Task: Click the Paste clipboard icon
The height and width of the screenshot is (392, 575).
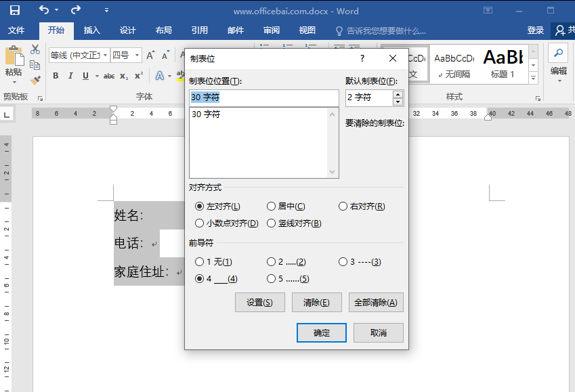Action: (x=14, y=56)
